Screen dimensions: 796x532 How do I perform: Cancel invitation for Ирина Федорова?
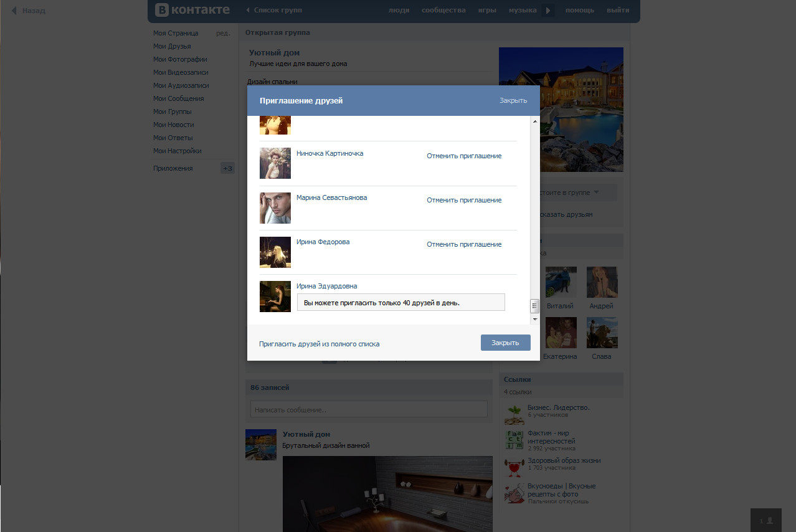464,244
